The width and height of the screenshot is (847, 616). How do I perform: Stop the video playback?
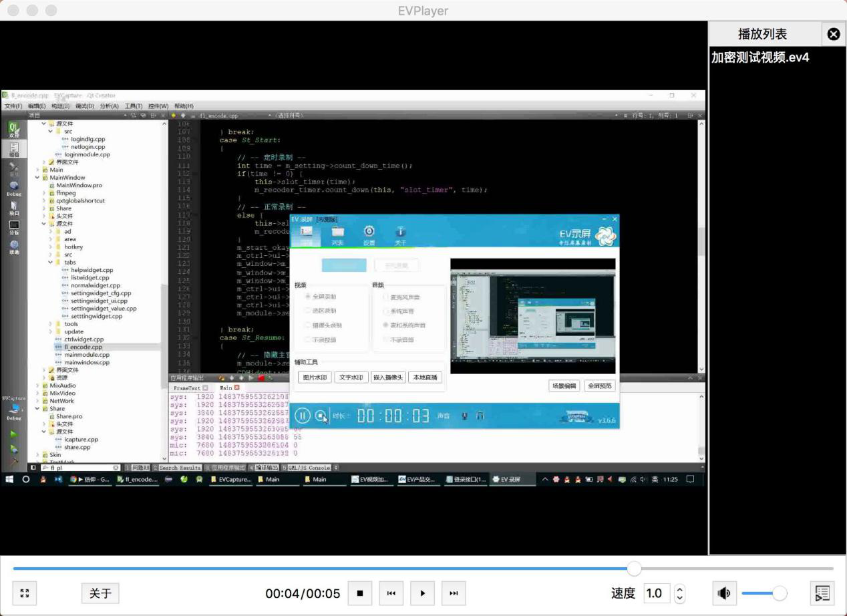[360, 593]
